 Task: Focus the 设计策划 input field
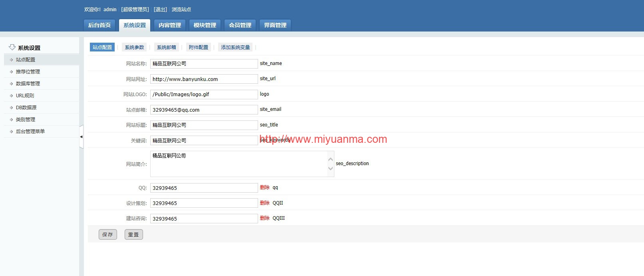204,203
